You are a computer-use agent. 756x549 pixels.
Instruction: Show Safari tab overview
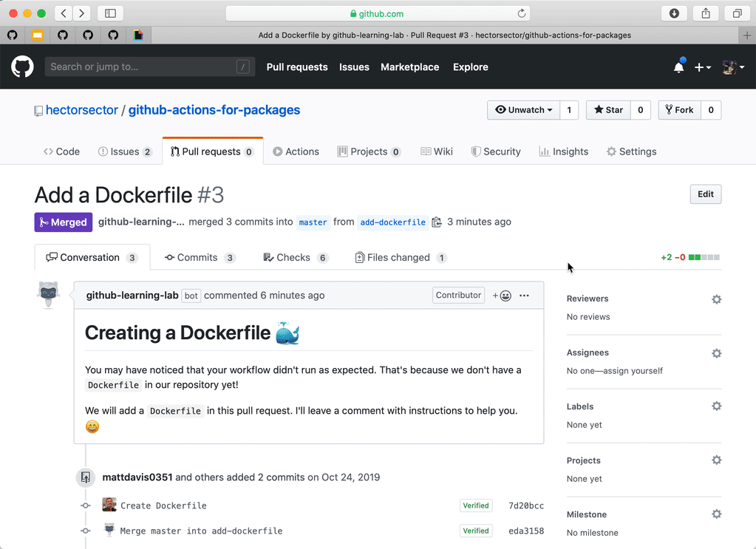tap(738, 13)
